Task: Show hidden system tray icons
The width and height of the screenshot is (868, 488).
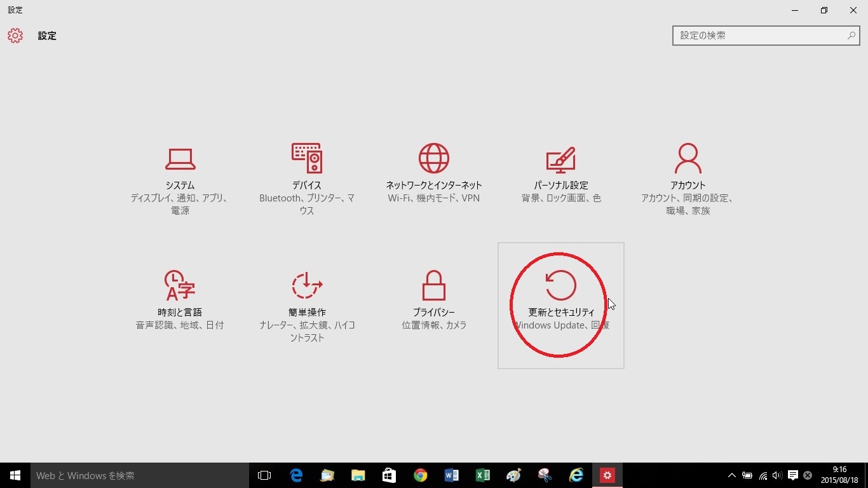Action: (x=732, y=475)
